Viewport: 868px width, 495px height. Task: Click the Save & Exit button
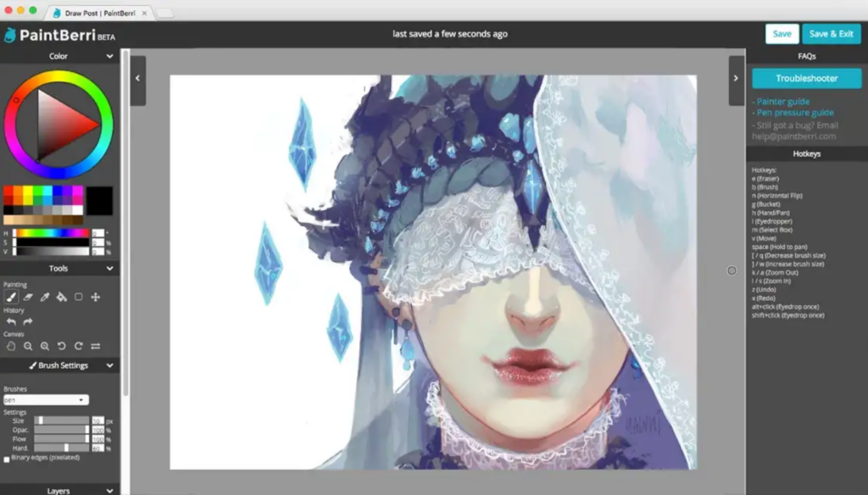pos(831,34)
